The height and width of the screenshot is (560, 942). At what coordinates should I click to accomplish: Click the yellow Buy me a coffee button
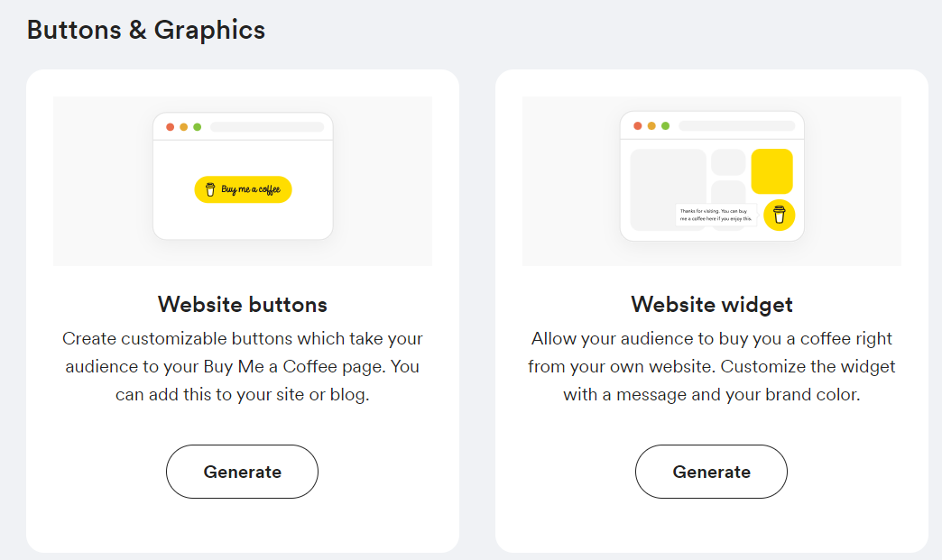(x=243, y=189)
